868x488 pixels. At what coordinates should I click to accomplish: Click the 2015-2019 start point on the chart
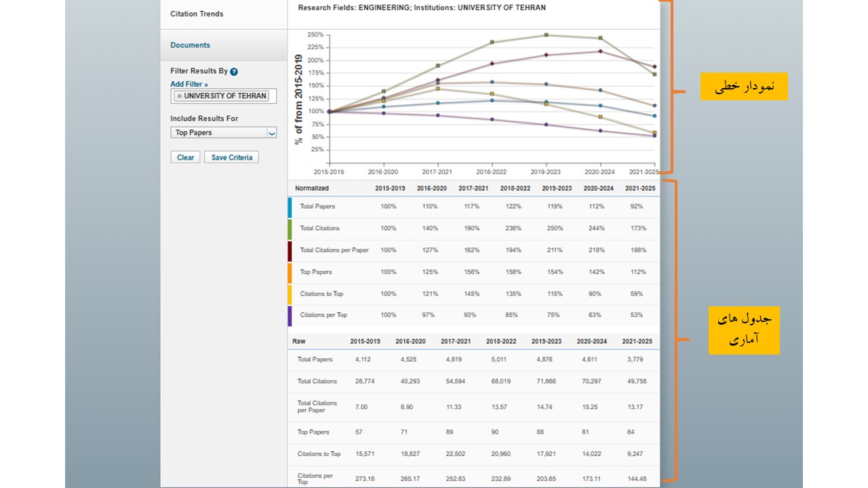click(330, 112)
